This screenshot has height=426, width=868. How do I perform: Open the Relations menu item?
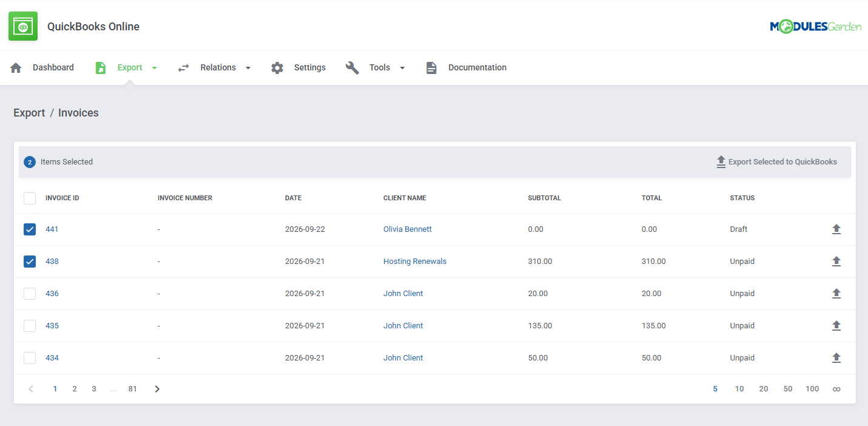click(x=218, y=67)
